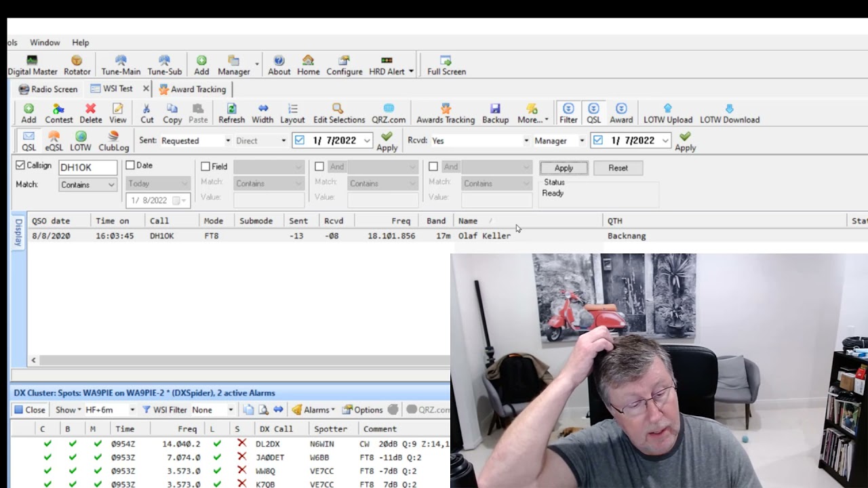Open the Configure tool
Image resolution: width=868 pixels, height=488 pixels.
(x=344, y=65)
